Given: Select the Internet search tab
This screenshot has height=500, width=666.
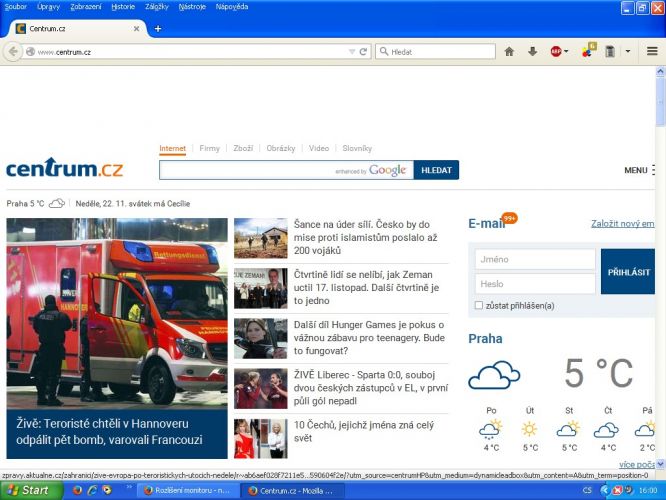Looking at the screenshot, I should click(172, 149).
